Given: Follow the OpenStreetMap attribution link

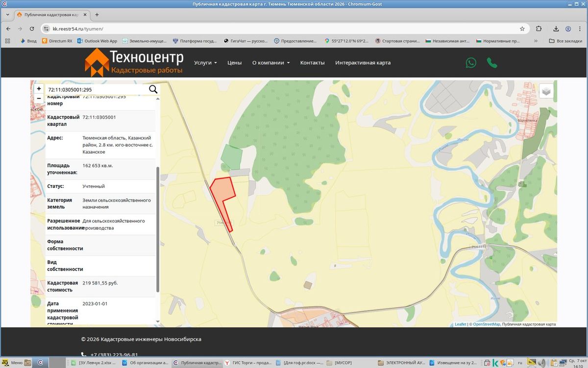Looking at the screenshot, I should (487, 324).
